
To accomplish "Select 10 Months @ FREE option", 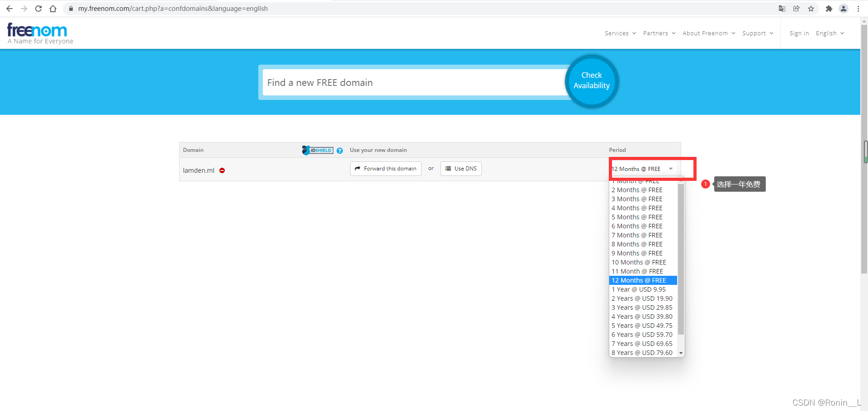I will pos(643,262).
